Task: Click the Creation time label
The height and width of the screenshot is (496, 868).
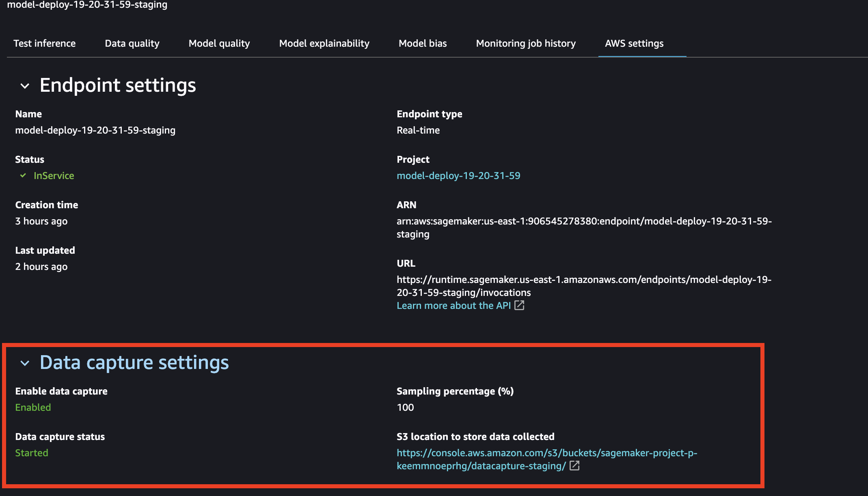Action: click(47, 205)
